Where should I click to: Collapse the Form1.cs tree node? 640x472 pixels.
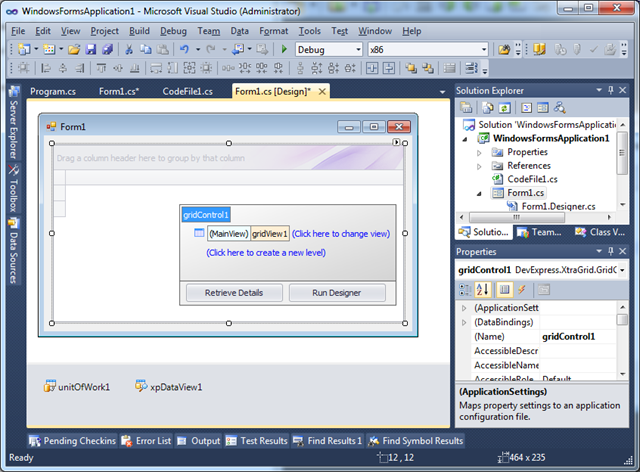[479, 194]
